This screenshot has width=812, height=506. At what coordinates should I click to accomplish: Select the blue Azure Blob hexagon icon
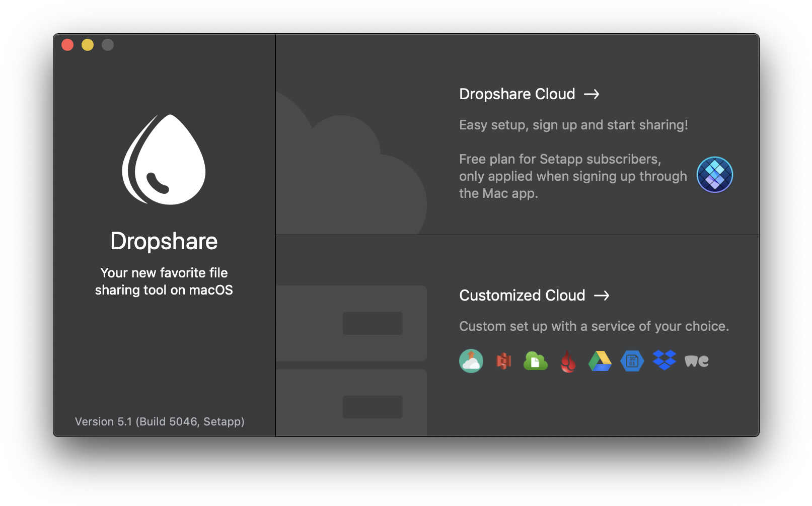point(632,361)
